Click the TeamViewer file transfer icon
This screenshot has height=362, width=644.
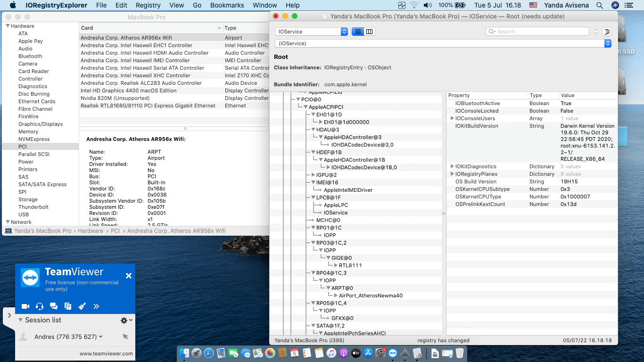[68, 306]
